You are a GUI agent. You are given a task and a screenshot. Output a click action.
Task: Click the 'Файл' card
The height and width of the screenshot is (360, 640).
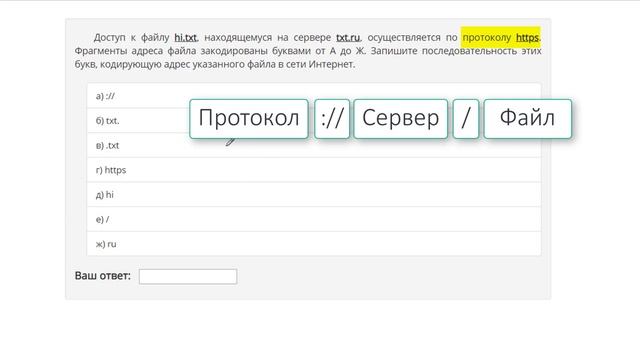click(x=528, y=118)
